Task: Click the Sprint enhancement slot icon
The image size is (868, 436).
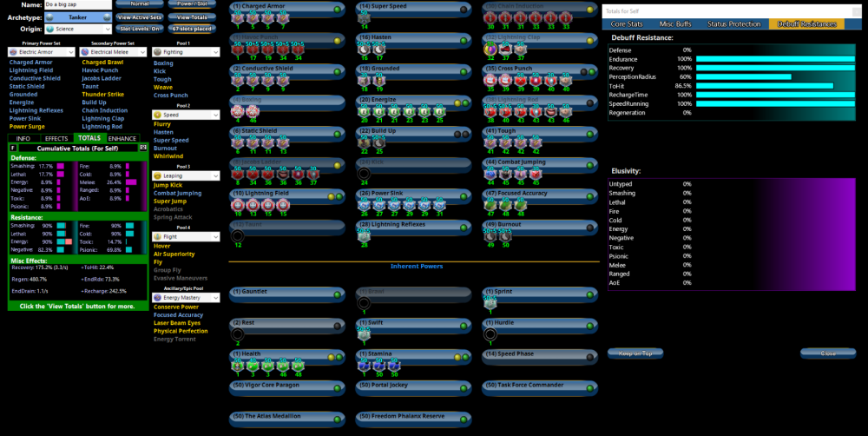Action: pos(490,302)
